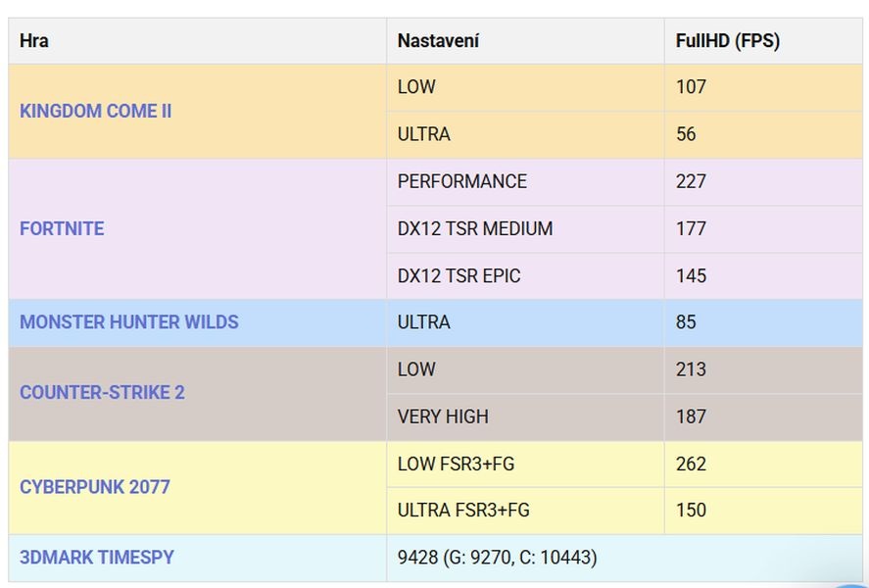Viewport: 869px width, 588px height.
Task: Click the LOW FSR3+FG cell
Action: pos(455,464)
